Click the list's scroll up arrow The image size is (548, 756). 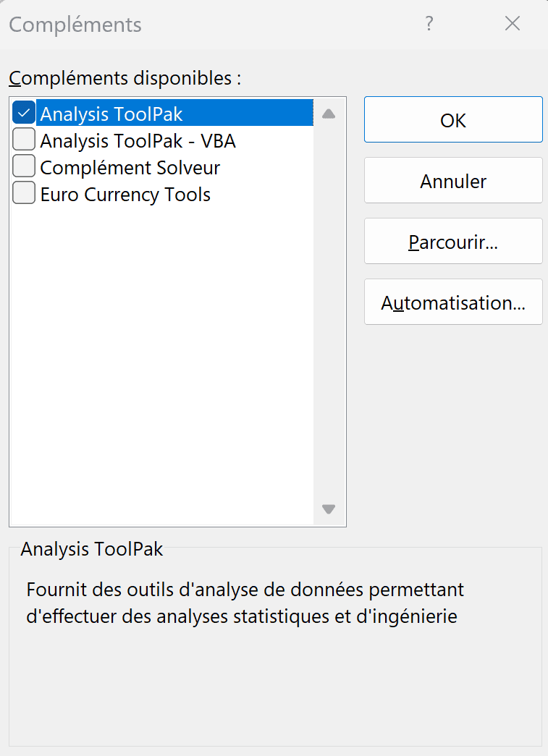pos(329,114)
